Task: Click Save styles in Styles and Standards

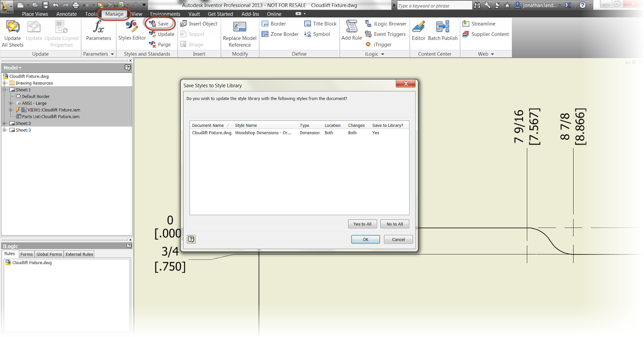Action: [159, 24]
